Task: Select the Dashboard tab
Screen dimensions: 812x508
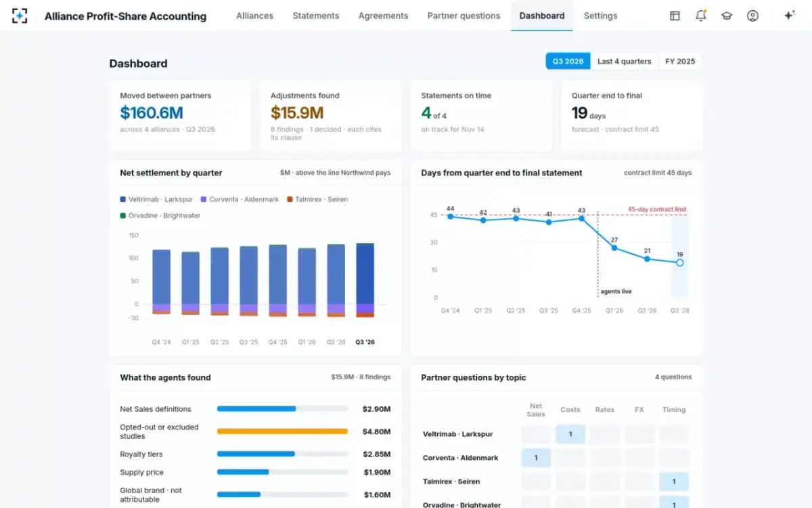Action: (x=542, y=16)
